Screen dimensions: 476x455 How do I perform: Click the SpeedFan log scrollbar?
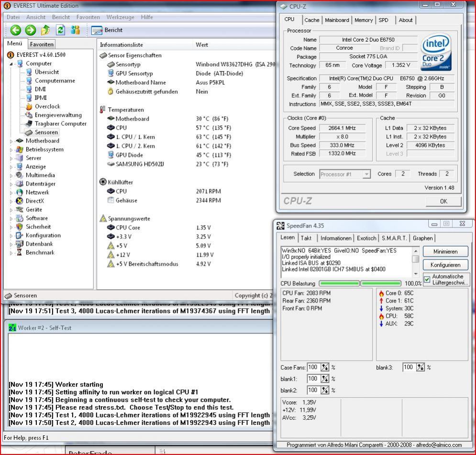(416, 261)
